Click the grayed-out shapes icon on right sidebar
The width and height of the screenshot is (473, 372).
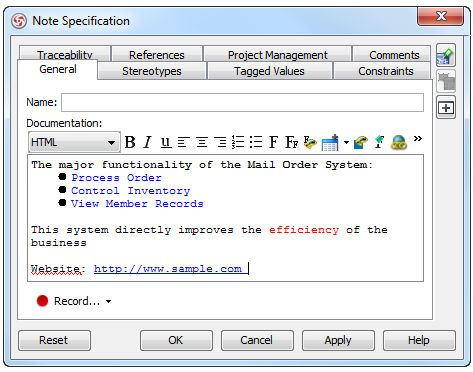tap(446, 82)
